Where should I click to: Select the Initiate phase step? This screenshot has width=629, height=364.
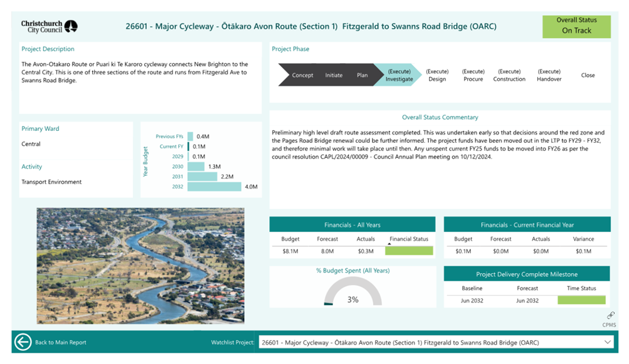click(x=334, y=75)
